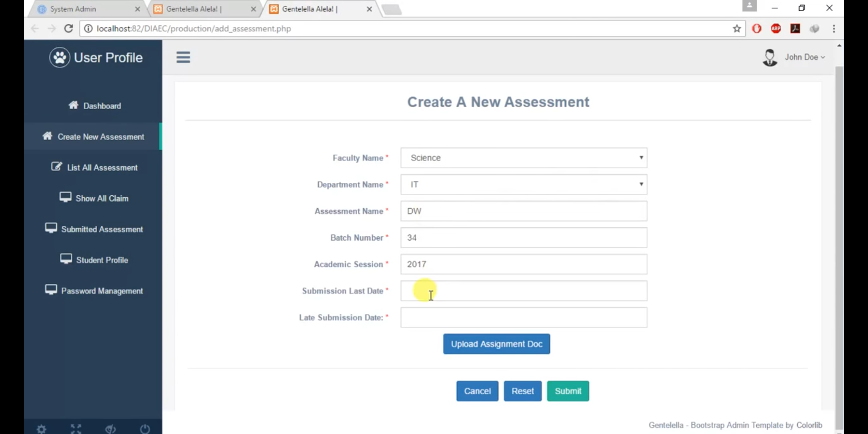This screenshot has height=434, width=868.
Task: Click the Submission Last Date field
Action: pos(524,291)
